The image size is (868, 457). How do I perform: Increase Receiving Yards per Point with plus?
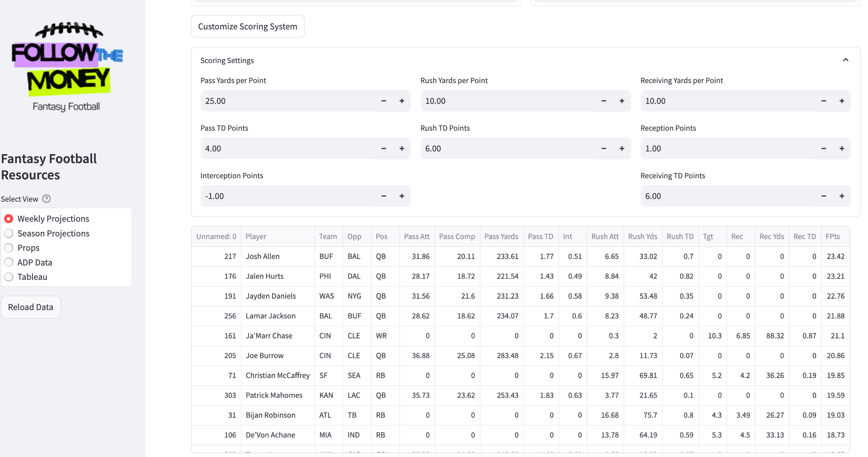tap(842, 101)
